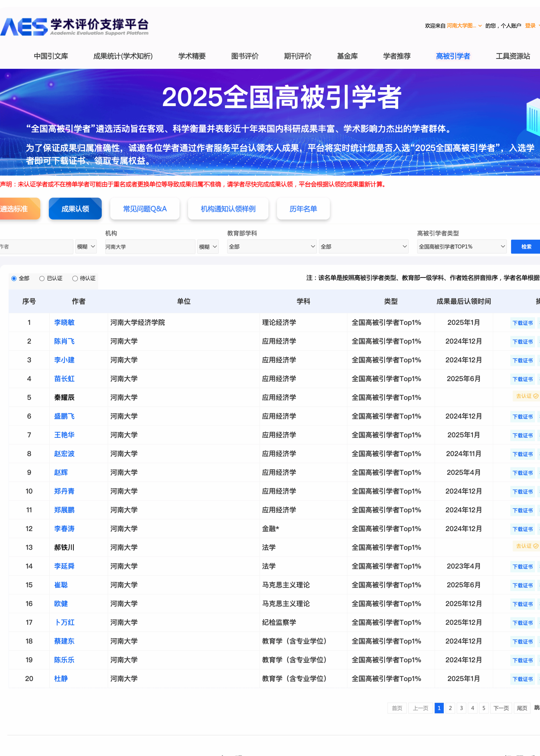Download certificate for 杜静
540x756 pixels.
tap(522, 679)
